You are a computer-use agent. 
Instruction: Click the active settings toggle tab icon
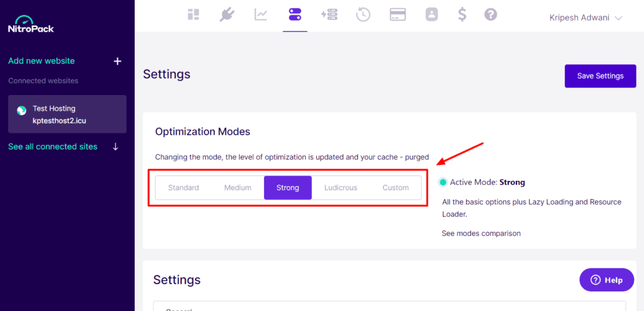[294, 14]
